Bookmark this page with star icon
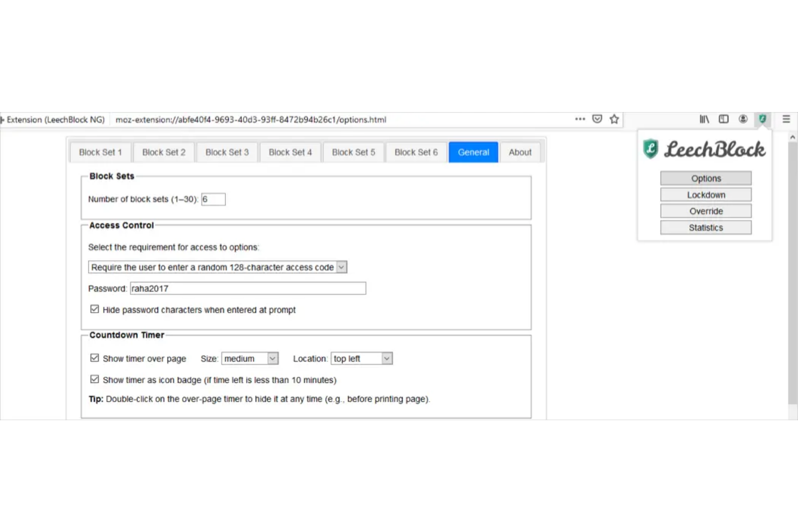798x532 pixels. pyautogui.click(x=614, y=119)
